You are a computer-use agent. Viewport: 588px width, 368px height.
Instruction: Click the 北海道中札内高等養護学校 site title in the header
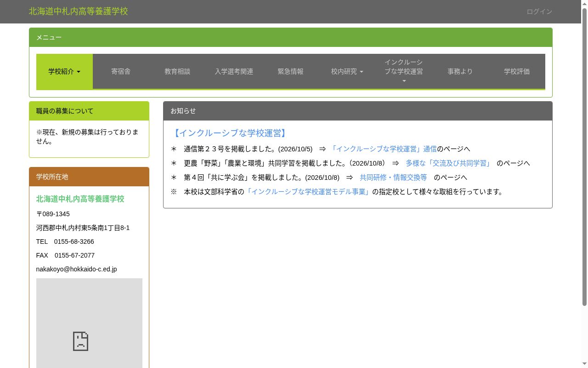coord(79,11)
